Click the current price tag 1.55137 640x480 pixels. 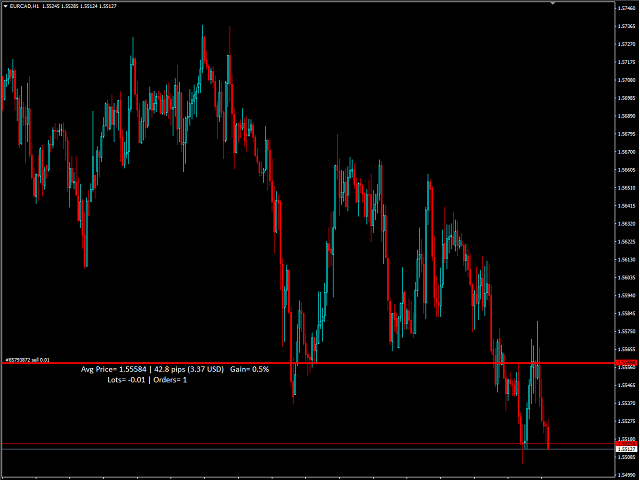[x=626, y=449]
